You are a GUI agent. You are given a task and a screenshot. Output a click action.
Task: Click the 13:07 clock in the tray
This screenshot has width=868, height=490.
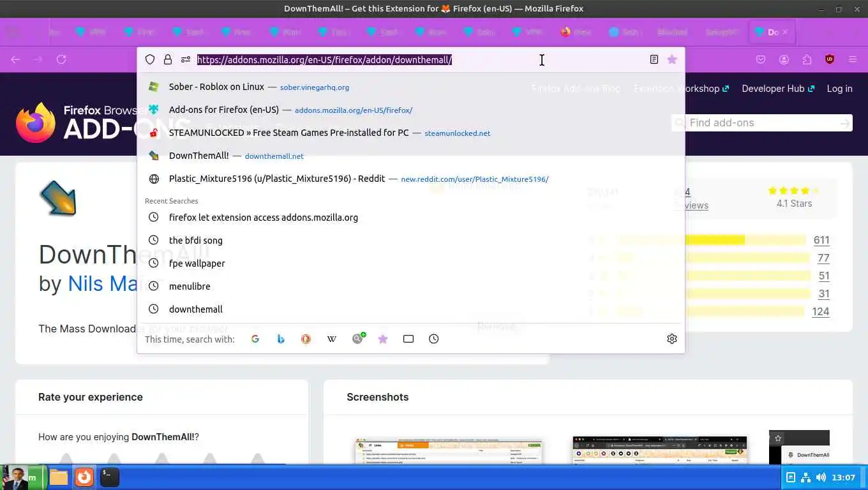[844, 477]
